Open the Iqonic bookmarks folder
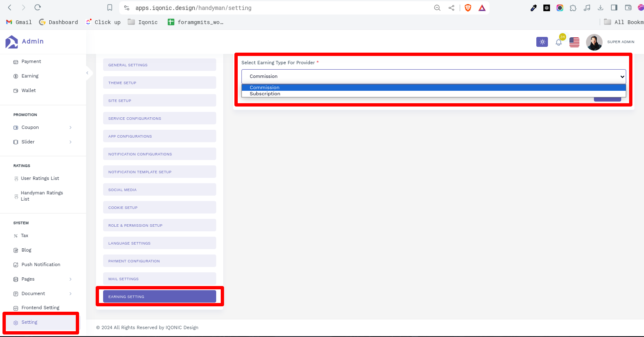 point(143,22)
